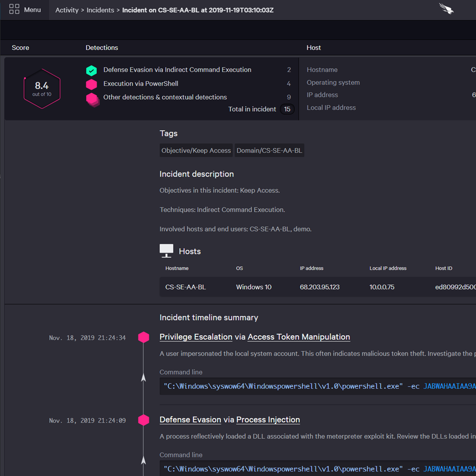Open the Incidents breadcrumb item
The height and width of the screenshot is (476, 476).
point(100,10)
